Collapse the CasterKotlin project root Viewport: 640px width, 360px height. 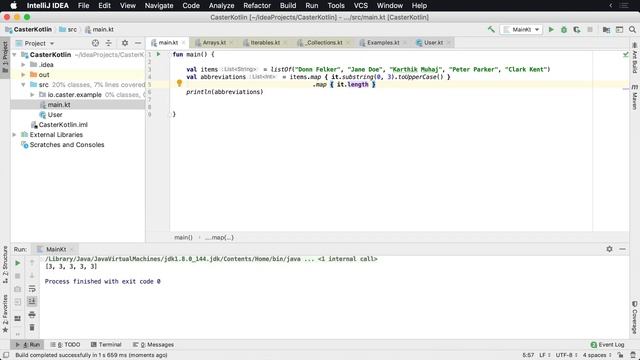point(14,54)
